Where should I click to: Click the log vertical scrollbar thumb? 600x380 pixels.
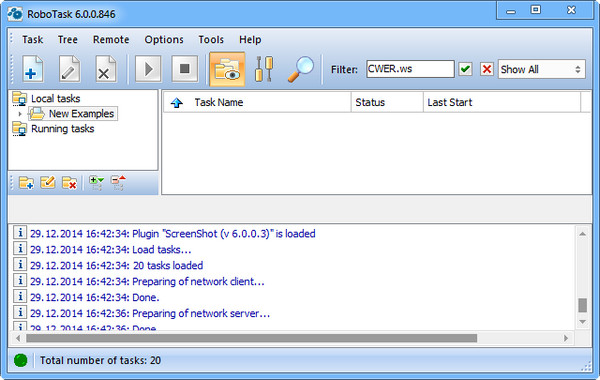click(582, 305)
